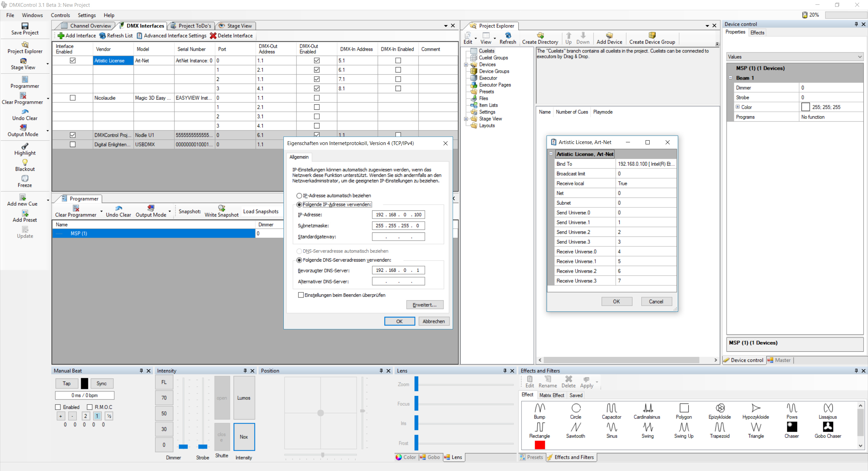
Task: Open the Values dropdown in Device control
Action: (x=860, y=57)
